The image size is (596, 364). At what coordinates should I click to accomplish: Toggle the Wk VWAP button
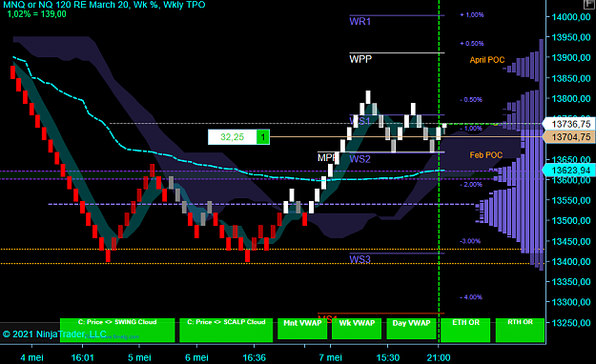pos(357,329)
